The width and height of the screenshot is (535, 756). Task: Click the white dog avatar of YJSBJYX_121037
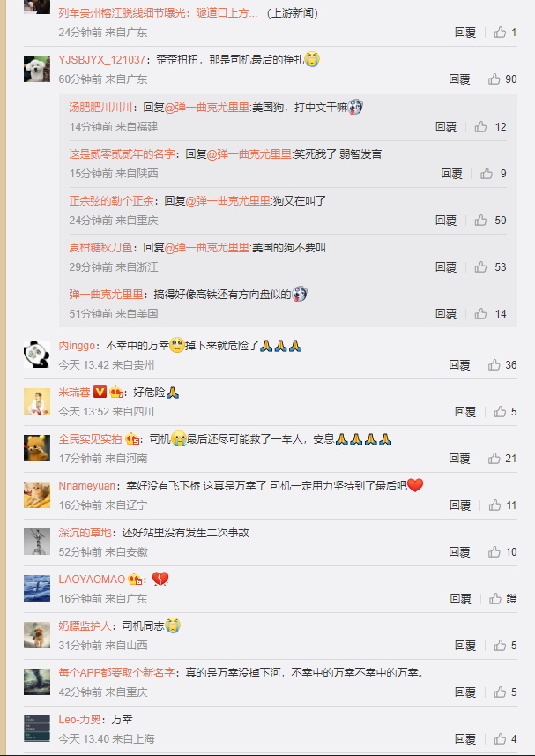pos(37,69)
